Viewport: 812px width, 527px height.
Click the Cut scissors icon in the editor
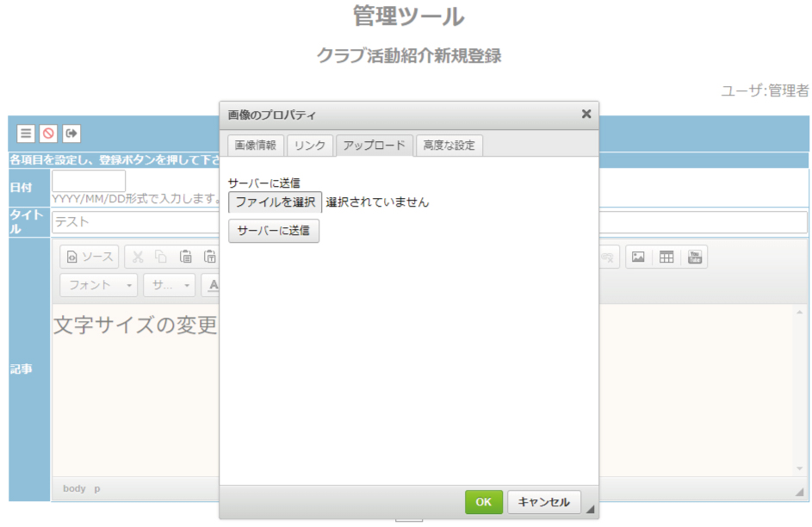pyautogui.click(x=138, y=257)
